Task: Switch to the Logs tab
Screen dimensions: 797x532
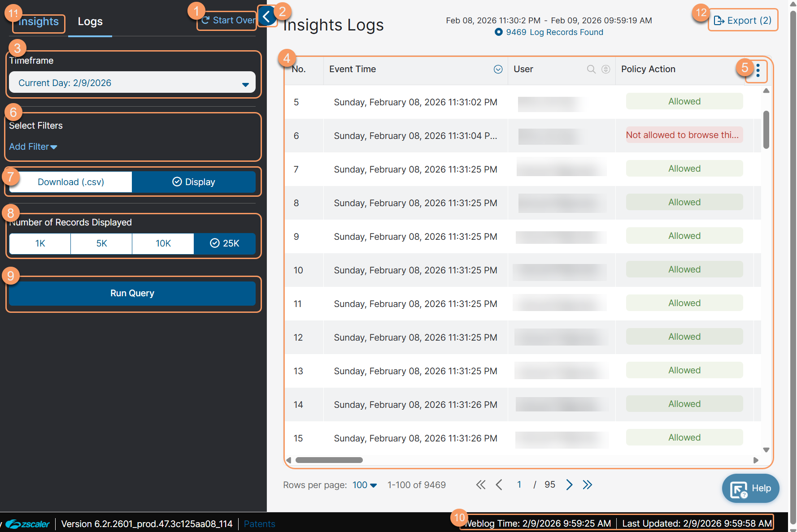Action: pyautogui.click(x=90, y=22)
